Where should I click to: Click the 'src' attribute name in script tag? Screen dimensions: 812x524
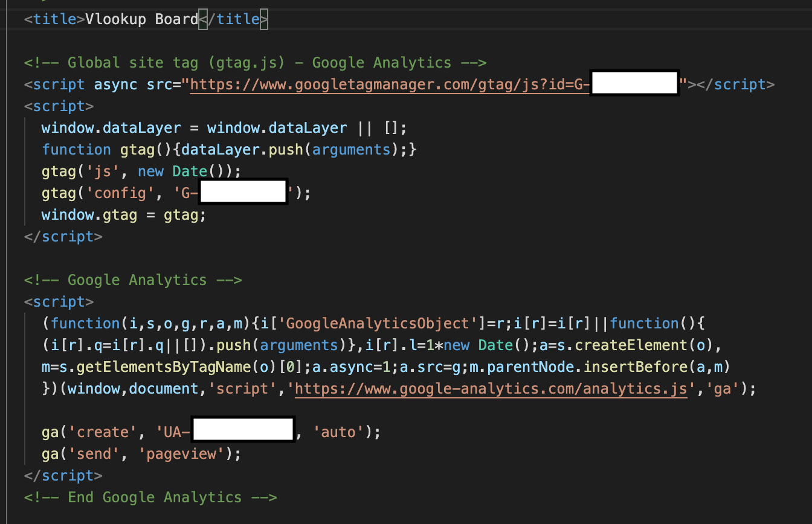tap(159, 84)
